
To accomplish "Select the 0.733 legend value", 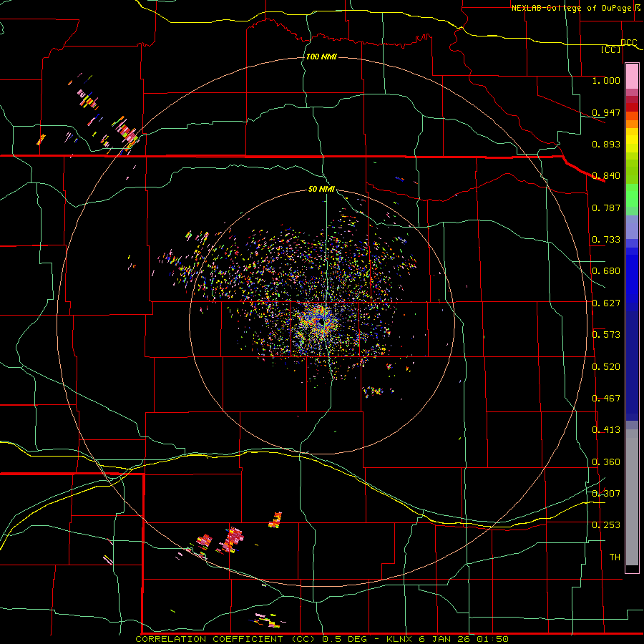I will coord(606,240).
